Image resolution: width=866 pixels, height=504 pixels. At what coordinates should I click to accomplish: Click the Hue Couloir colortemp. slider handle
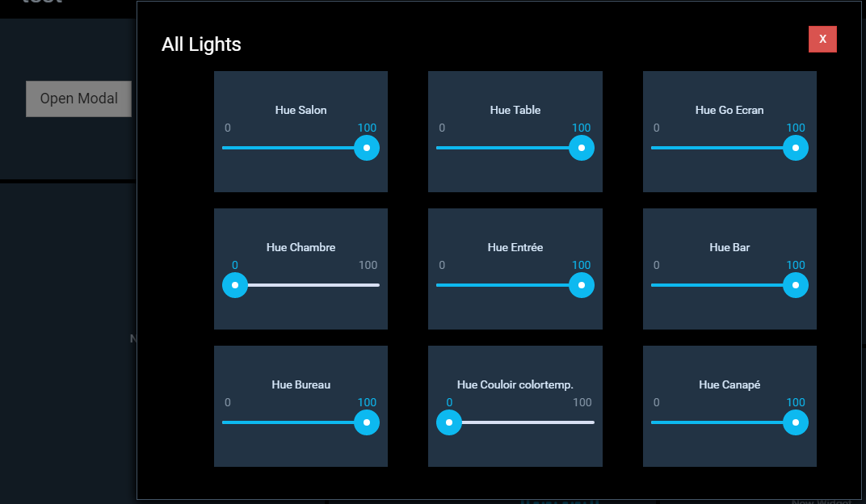coord(449,422)
